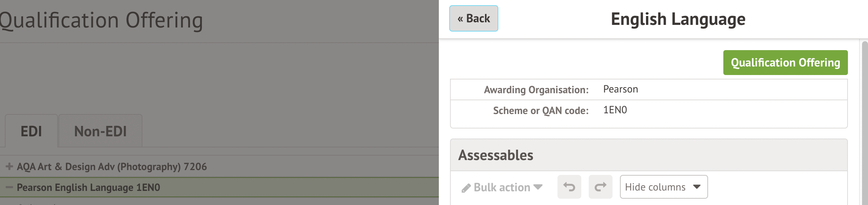Screen dimensions: 868x205
Task: Click the Bulk action caret arrow
Action: point(538,187)
